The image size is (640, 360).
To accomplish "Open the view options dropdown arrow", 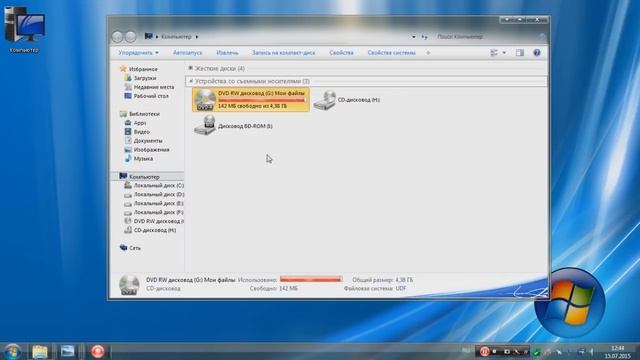I will click(x=504, y=53).
